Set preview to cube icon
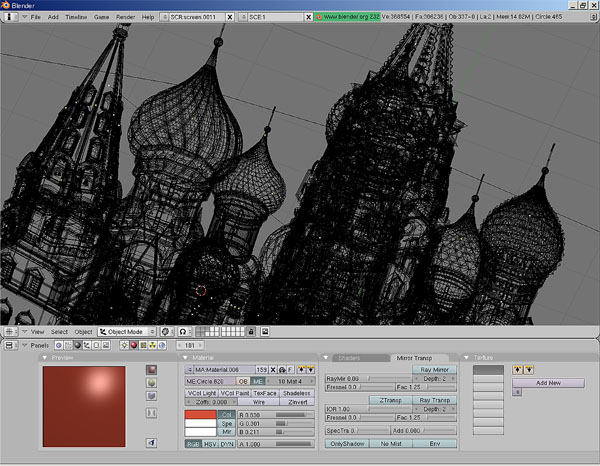This screenshot has width=600, height=466. [152, 396]
